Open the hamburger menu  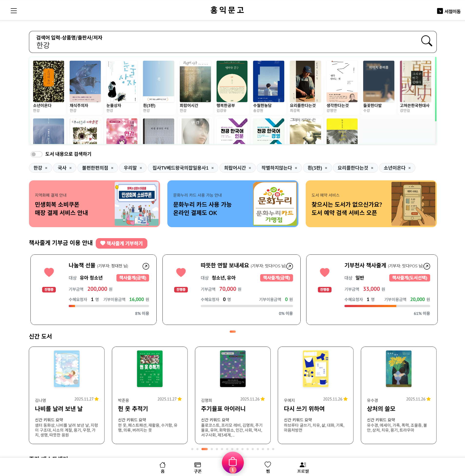(14, 11)
